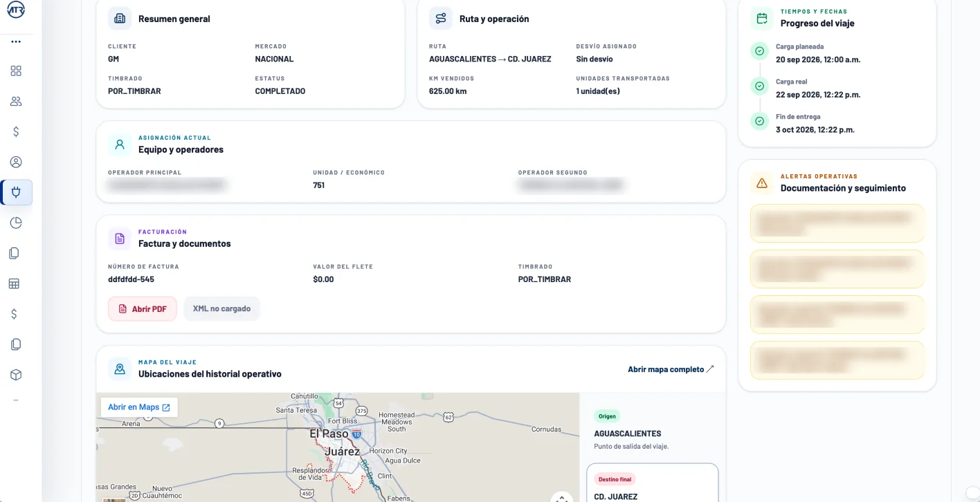Click the warning triangle icon beside Documentación y seguimiento
This screenshot has height=502, width=980.
tap(762, 183)
